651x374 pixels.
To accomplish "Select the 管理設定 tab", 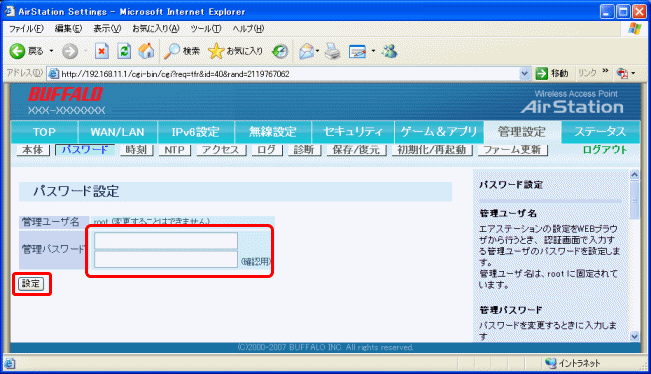I will [522, 132].
